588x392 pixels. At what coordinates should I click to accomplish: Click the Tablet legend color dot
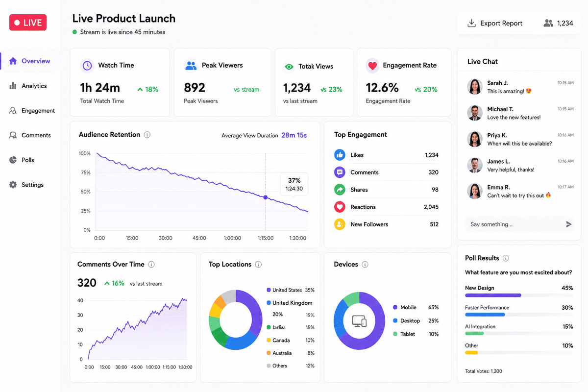click(395, 334)
